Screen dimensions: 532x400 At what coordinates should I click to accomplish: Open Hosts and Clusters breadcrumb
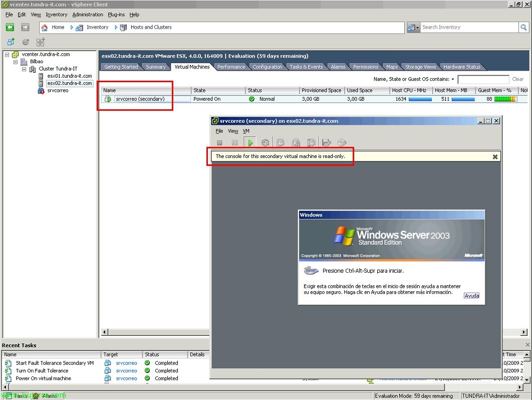tap(151, 27)
